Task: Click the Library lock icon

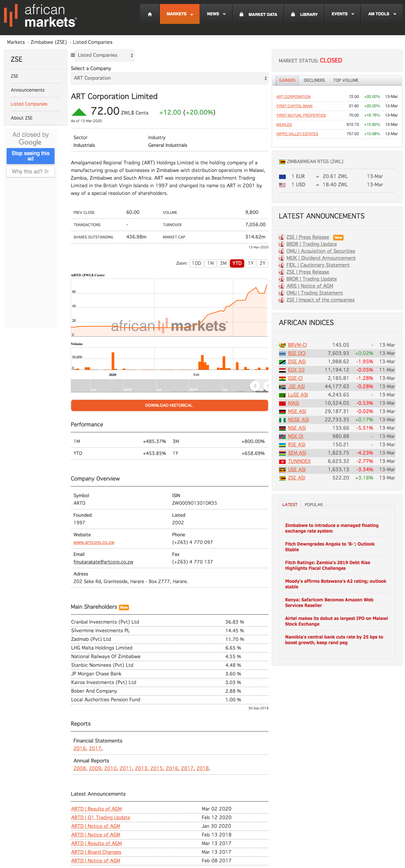Action: [x=293, y=14]
